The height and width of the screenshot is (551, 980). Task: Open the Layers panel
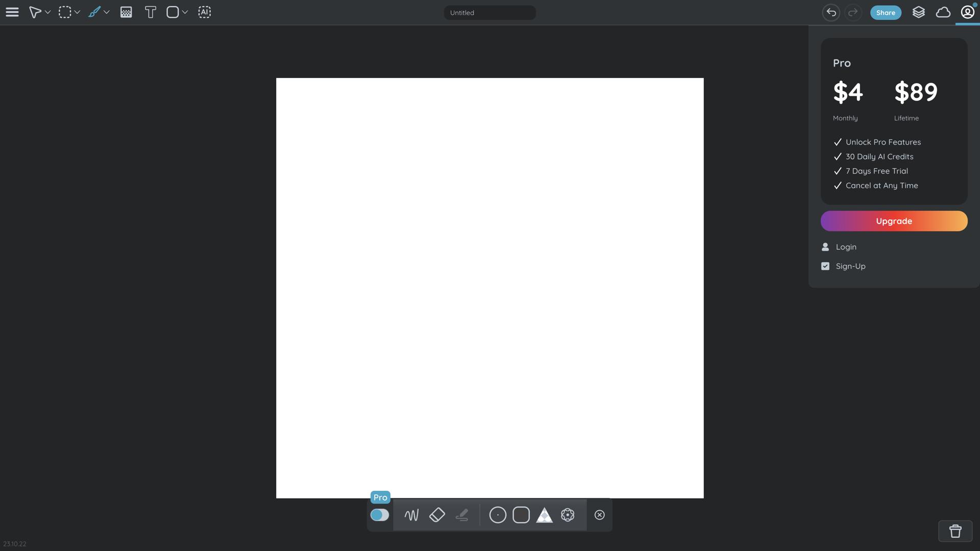click(x=918, y=12)
